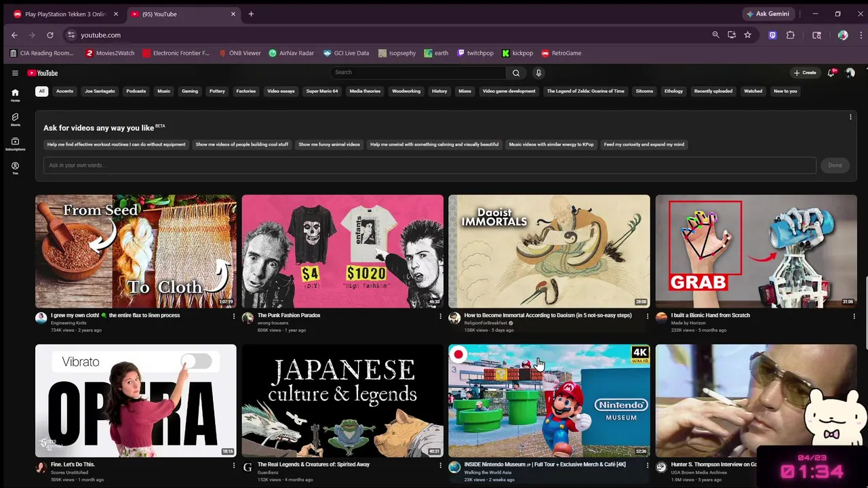The image size is (868, 488).
Task: Click the 'Ask in your own words' field
Action: (x=430, y=165)
